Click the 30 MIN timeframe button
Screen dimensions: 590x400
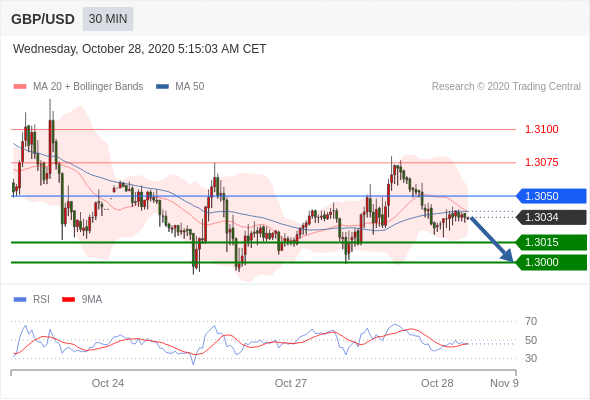pos(108,19)
